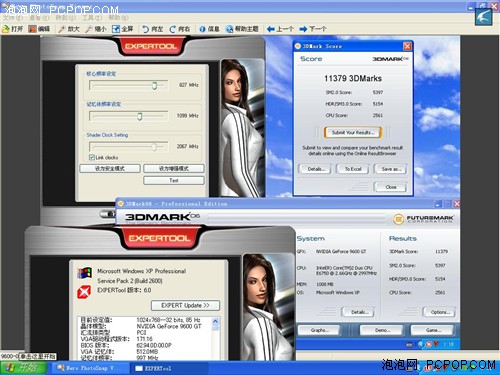The height and width of the screenshot is (375, 500).
Task: Toggle the Link clocks checkbox
Action: point(92,157)
